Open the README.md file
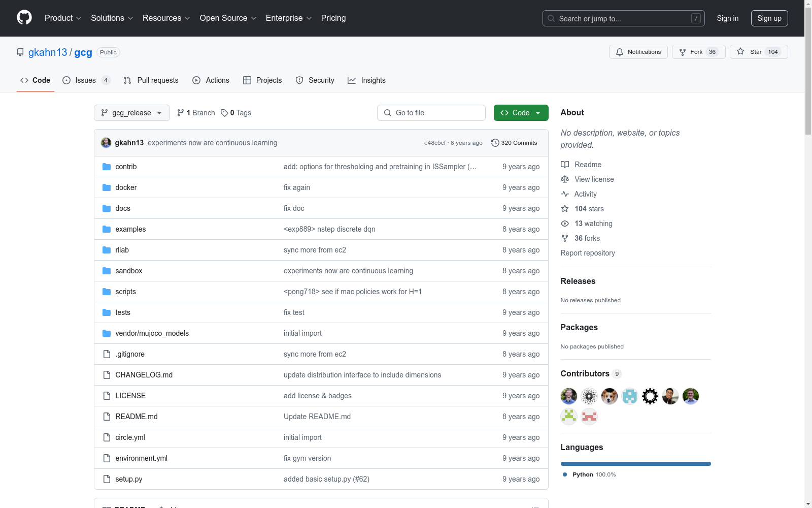Screen dimensions: 812x508 pyautogui.click(x=137, y=417)
